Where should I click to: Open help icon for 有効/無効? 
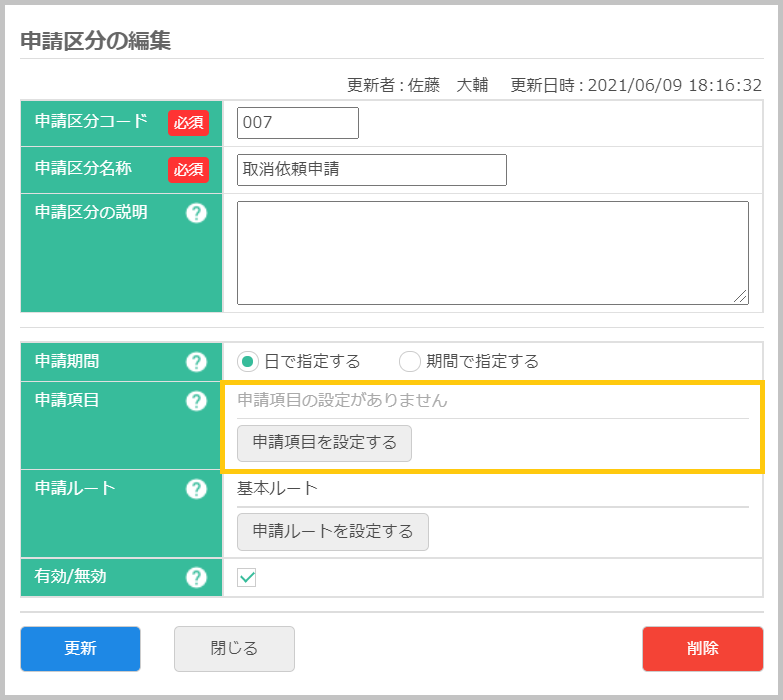[196, 577]
